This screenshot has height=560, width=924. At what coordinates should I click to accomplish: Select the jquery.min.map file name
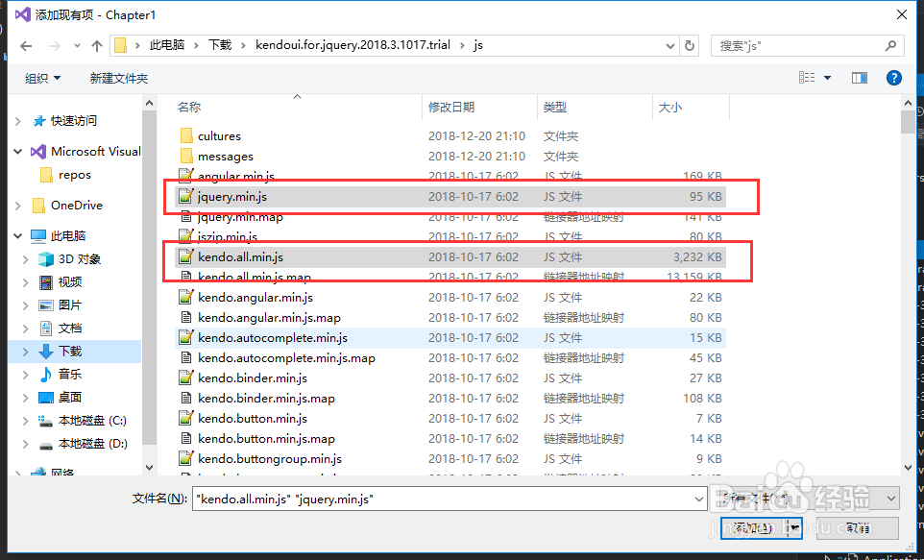coord(240,217)
